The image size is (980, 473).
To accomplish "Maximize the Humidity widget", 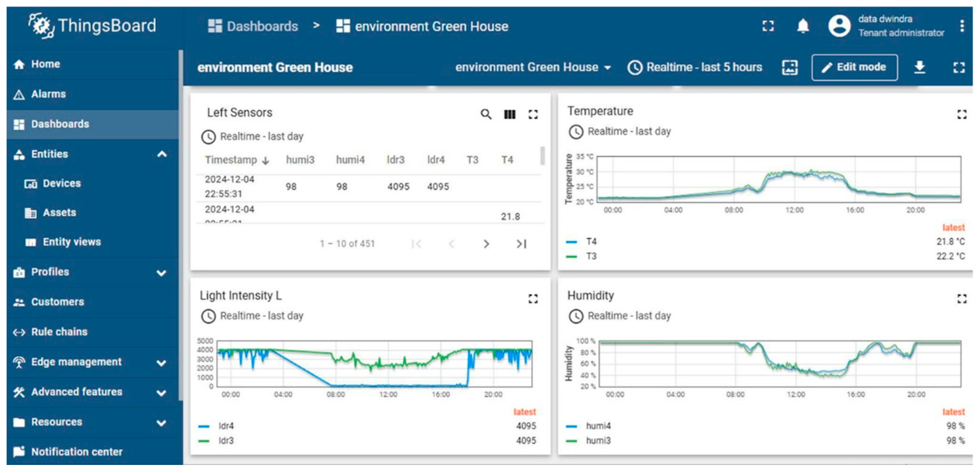I will (x=961, y=299).
